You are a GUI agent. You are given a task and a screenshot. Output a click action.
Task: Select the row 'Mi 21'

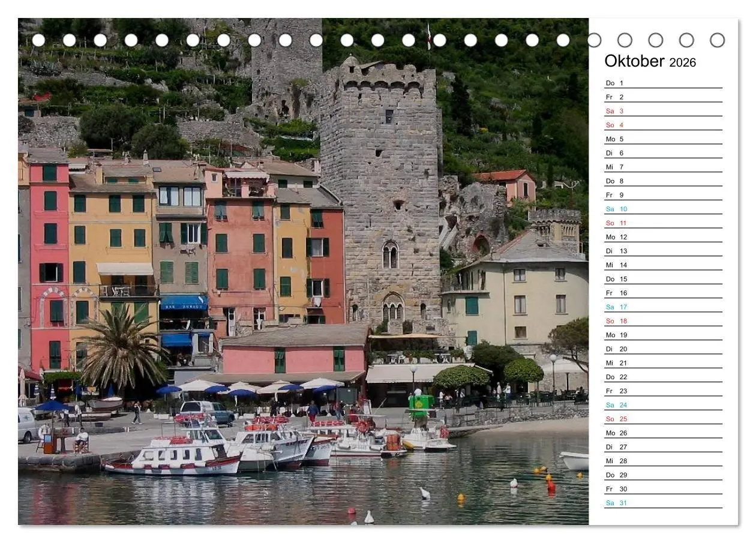[663, 362]
